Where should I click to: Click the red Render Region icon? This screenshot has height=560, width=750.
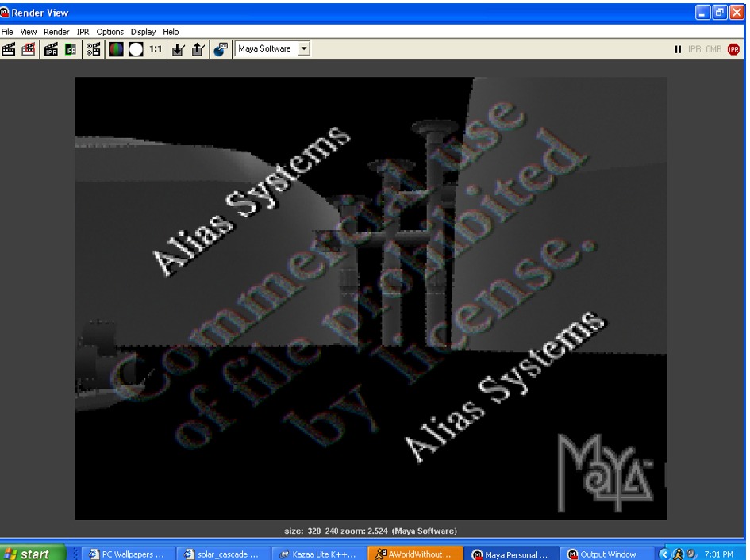pyautogui.click(x=29, y=48)
